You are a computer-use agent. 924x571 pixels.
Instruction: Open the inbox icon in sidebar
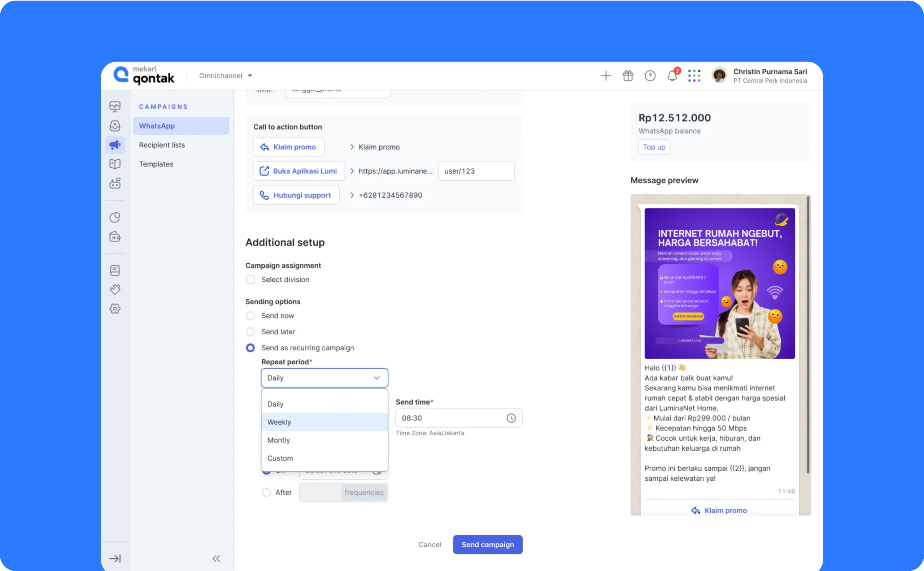click(115, 126)
